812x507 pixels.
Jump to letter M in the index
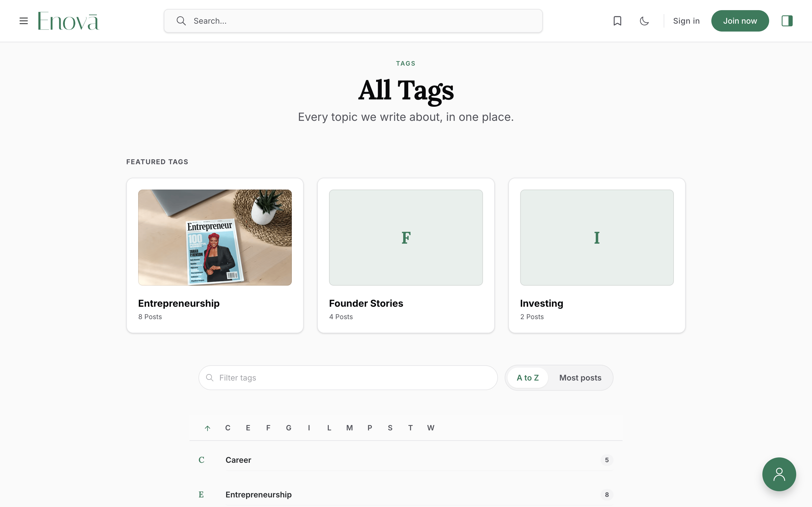pyautogui.click(x=349, y=428)
